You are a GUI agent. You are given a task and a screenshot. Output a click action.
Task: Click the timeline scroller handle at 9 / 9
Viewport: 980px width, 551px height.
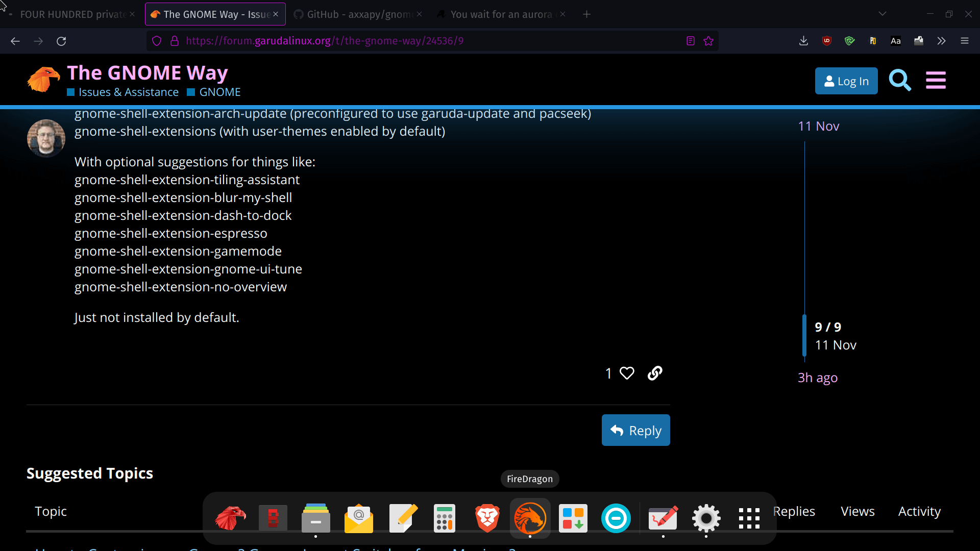tap(804, 336)
